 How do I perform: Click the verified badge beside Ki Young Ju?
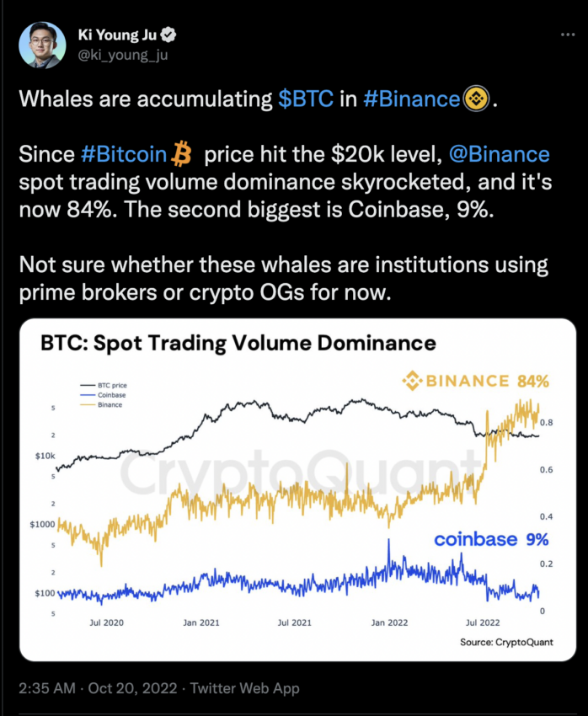tap(168, 35)
